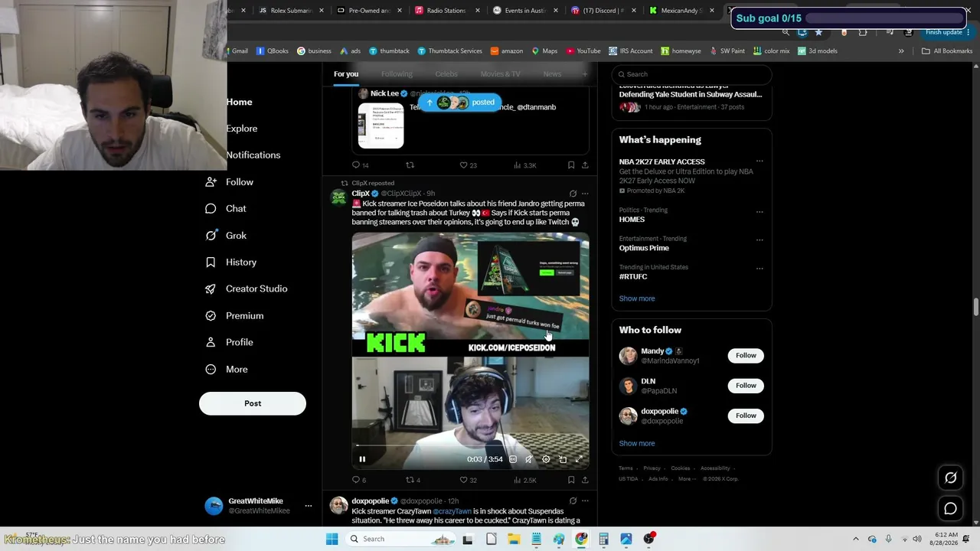Open Grok actions on the ClipX post
The width and height of the screenshot is (980, 551).
(x=573, y=194)
